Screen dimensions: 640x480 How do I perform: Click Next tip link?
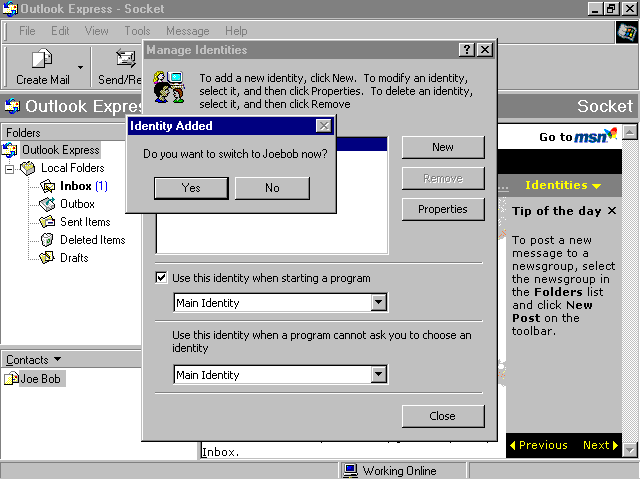pyautogui.click(x=600, y=445)
